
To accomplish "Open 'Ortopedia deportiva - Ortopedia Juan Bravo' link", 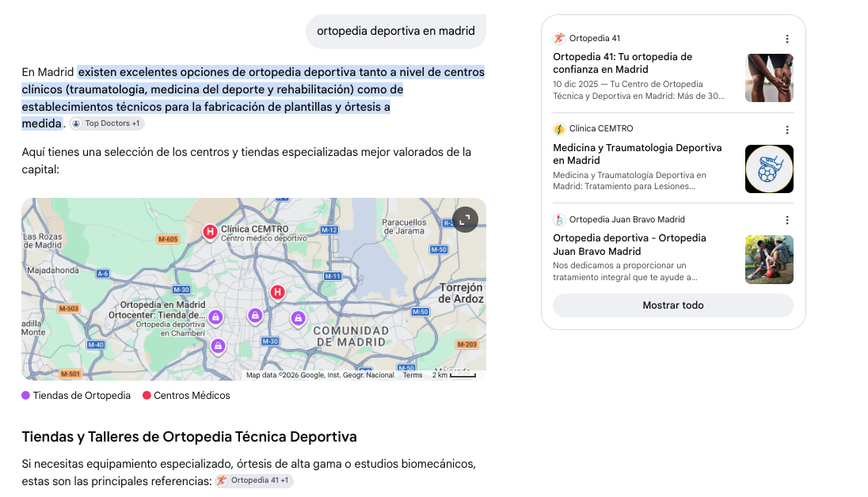I will coord(630,245).
